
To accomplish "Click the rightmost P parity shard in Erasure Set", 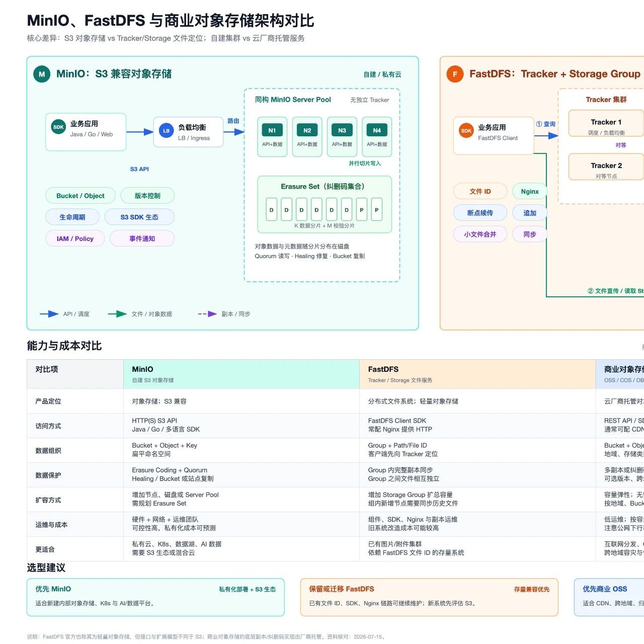I will (x=376, y=210).
